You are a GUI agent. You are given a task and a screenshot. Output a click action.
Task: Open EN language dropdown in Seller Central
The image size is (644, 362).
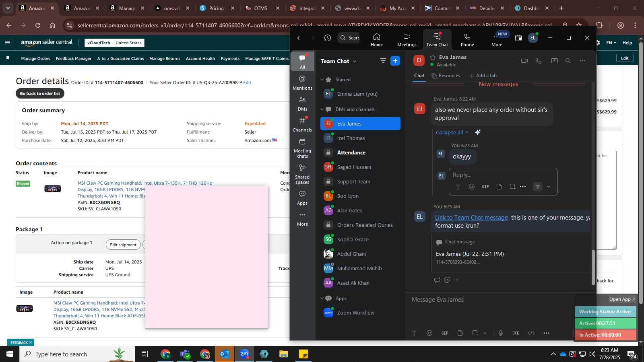611,43
